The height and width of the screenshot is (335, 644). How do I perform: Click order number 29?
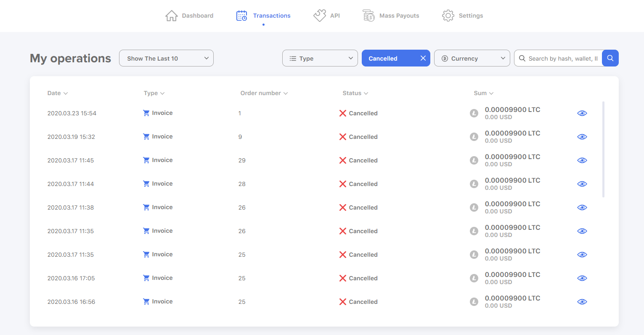[242, 160]
